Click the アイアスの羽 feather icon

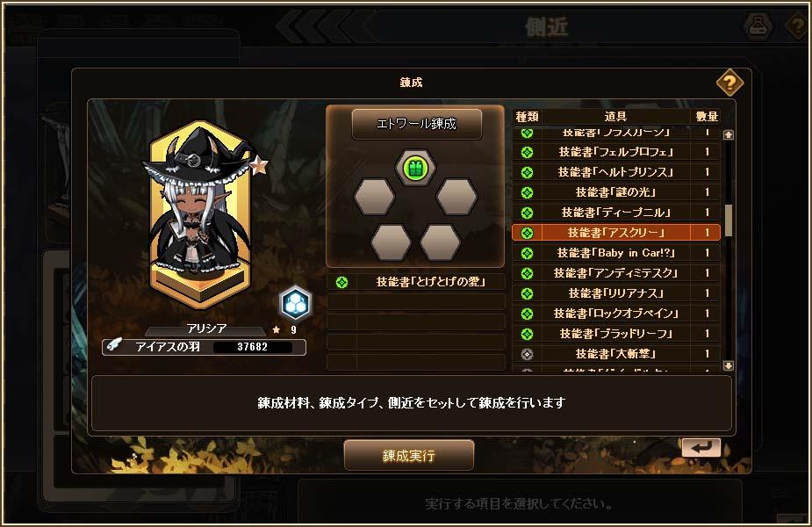(113, 344)
